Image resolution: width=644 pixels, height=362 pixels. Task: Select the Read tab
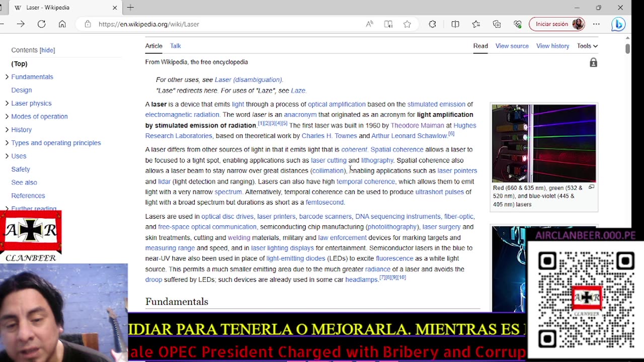click(x=480, y=46)
